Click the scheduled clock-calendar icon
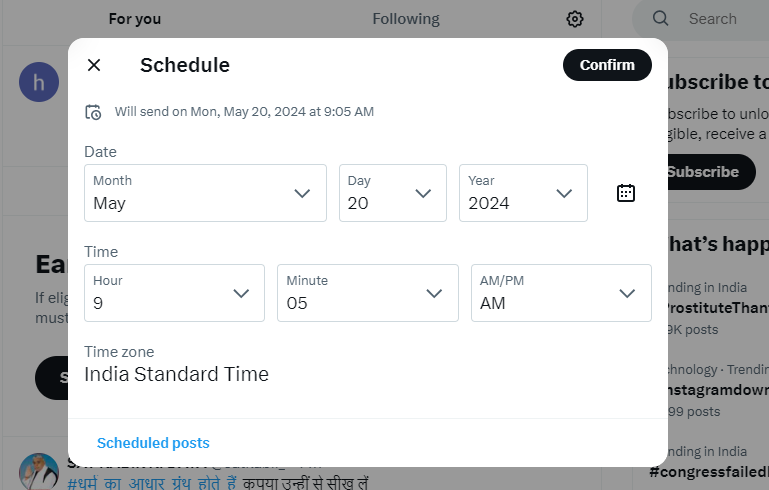This screenshot has width=769, height=490. (93, 112)
